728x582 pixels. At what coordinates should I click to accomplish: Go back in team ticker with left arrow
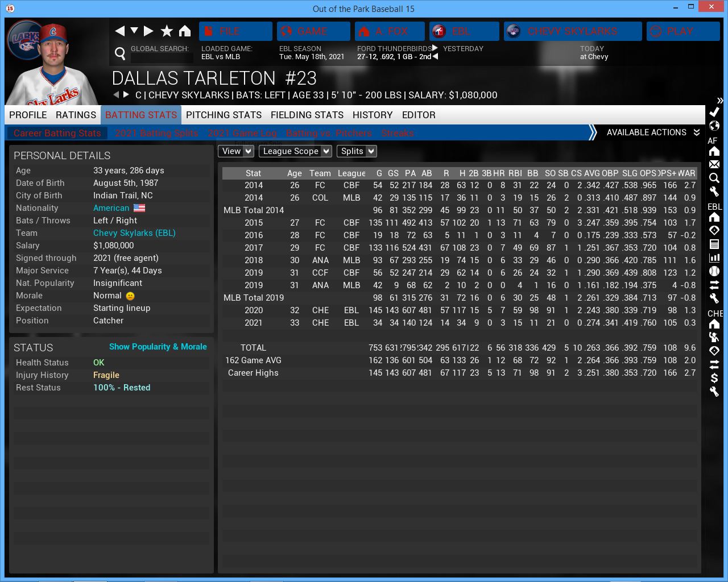435,56
